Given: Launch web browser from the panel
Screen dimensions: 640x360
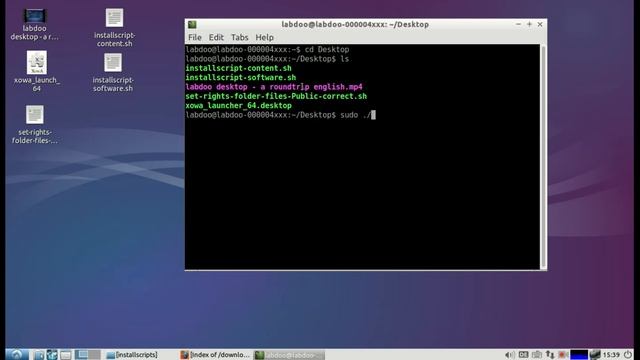Looking at the screenshot, I should (x=52, y=354).
